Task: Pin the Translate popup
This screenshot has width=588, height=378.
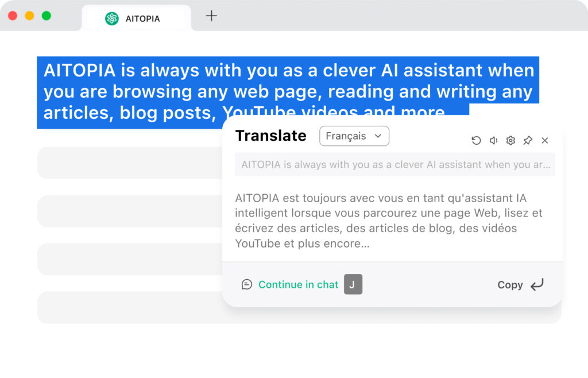Action: pos(528,140)
